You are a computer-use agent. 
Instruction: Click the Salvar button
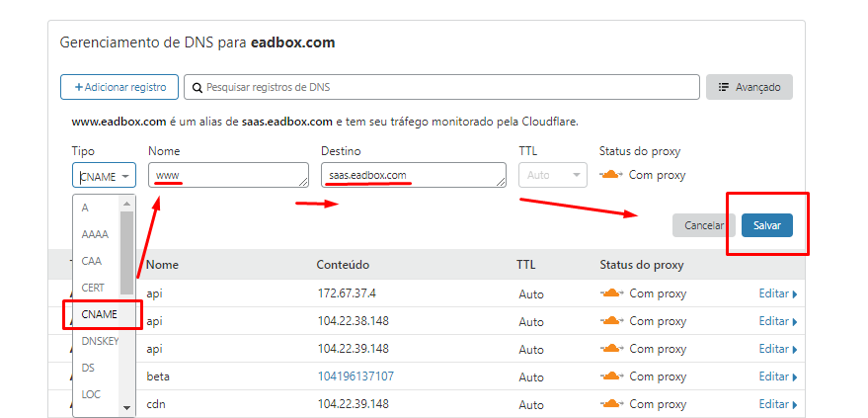point(766,225)
